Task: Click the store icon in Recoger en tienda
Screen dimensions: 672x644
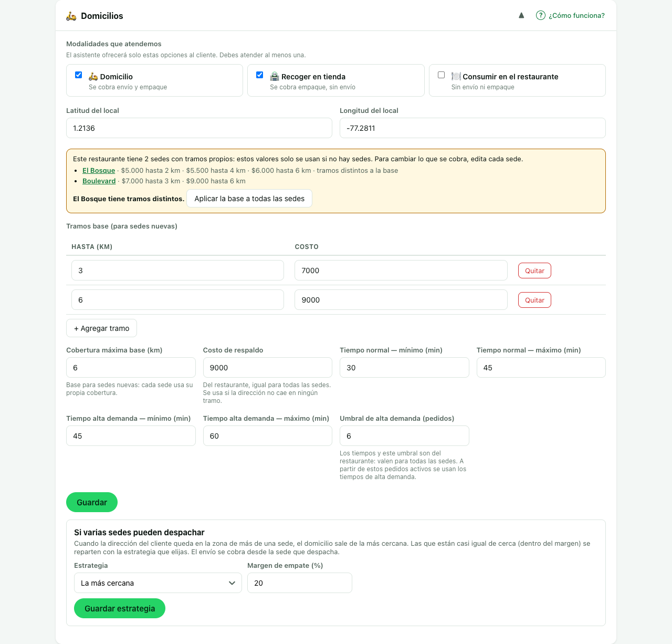Action: click(x=275, y=77)
